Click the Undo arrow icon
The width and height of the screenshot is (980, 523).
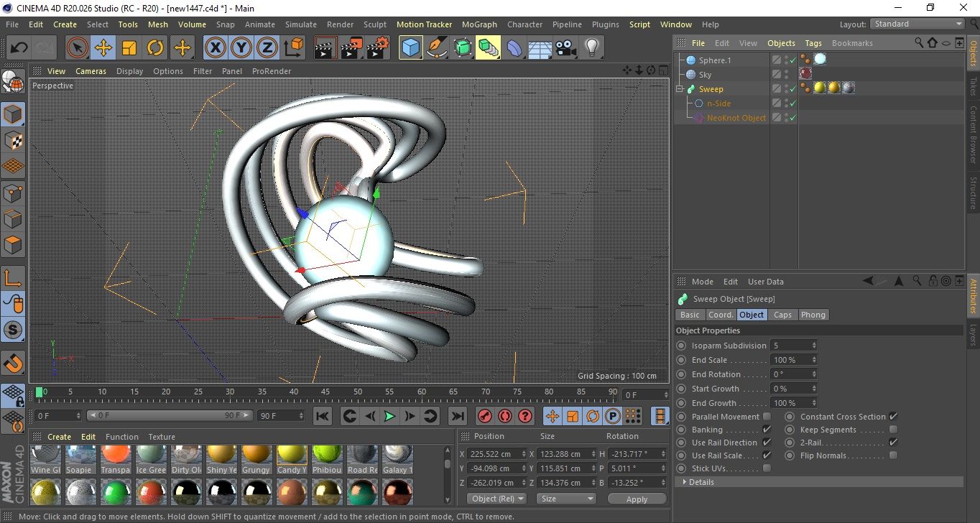(x=19, y=48)
